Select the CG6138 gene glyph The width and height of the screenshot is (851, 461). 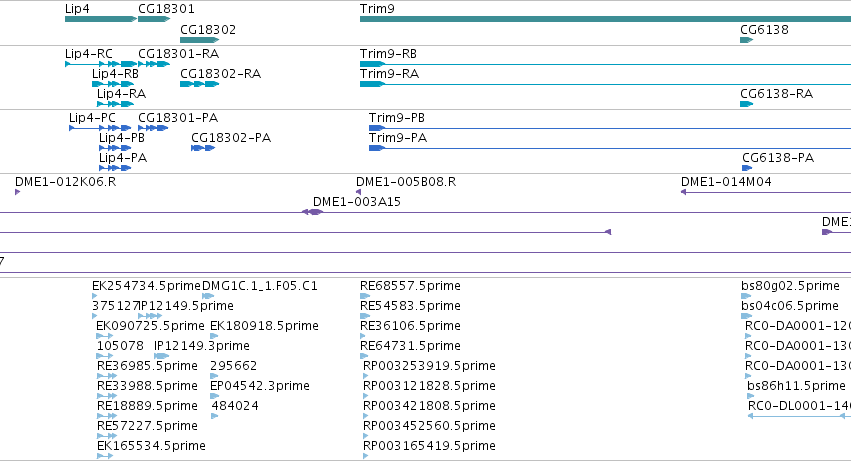[746, 40]
